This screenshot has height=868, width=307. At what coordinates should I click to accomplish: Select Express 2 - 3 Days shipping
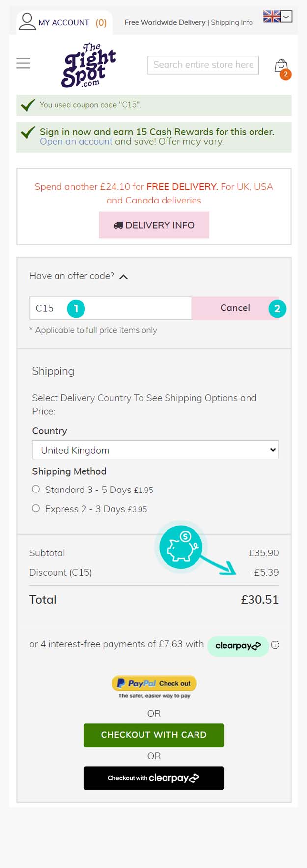(36, 508)
